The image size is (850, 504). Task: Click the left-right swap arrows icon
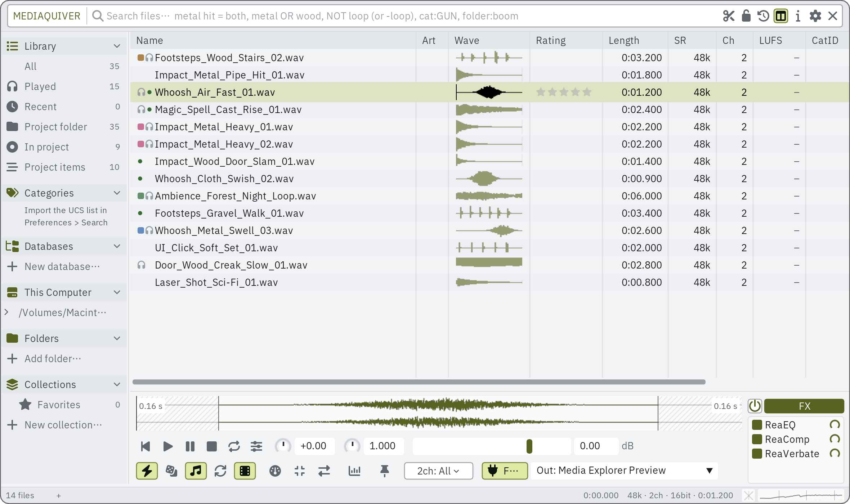pyautogui.click(x=324, y=471)
